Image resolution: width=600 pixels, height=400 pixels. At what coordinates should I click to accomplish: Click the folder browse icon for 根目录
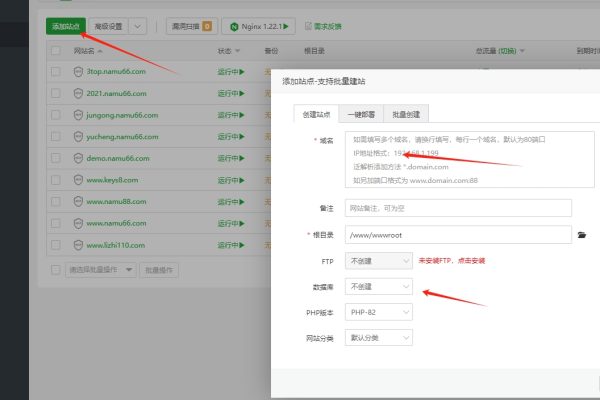coord(582,235)
